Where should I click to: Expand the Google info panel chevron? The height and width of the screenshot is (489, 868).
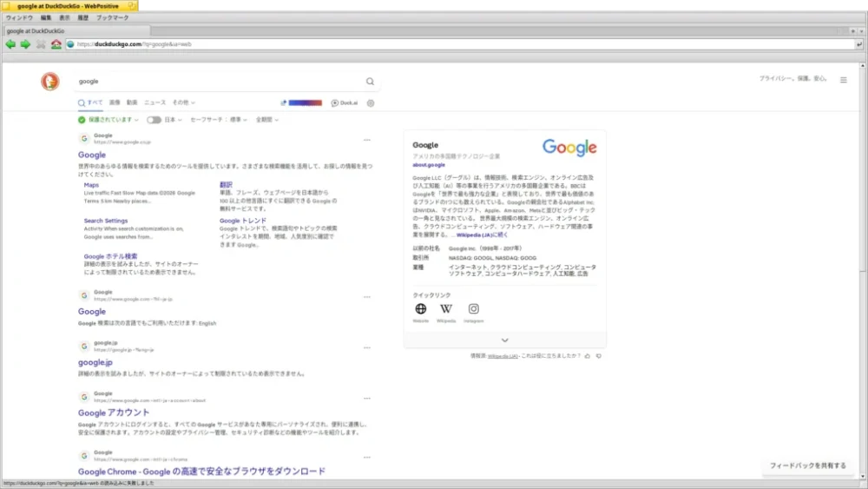pos(505,340)
